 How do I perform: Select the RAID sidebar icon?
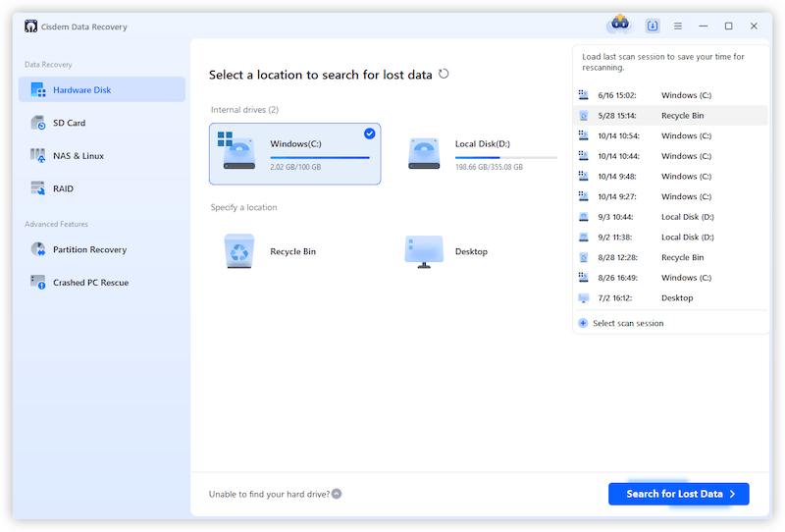(x=38, y=188)
